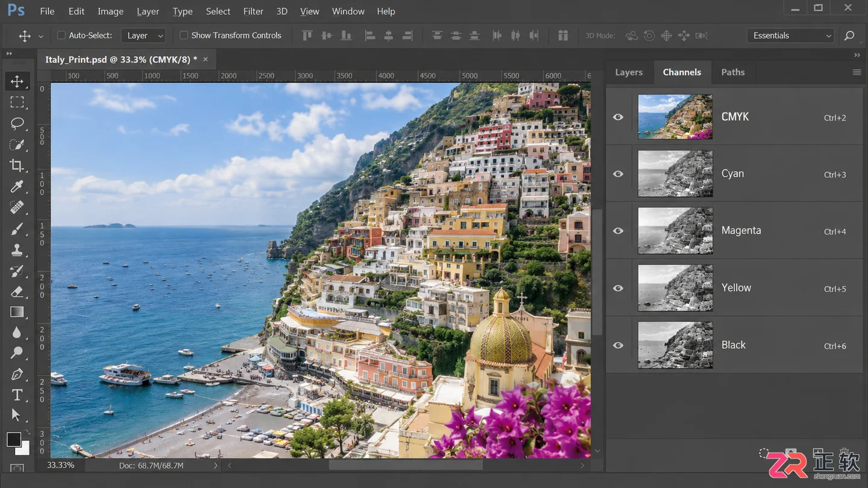
Task: Collapse the right panel dock arrows
Action: [x=857, y=55]
